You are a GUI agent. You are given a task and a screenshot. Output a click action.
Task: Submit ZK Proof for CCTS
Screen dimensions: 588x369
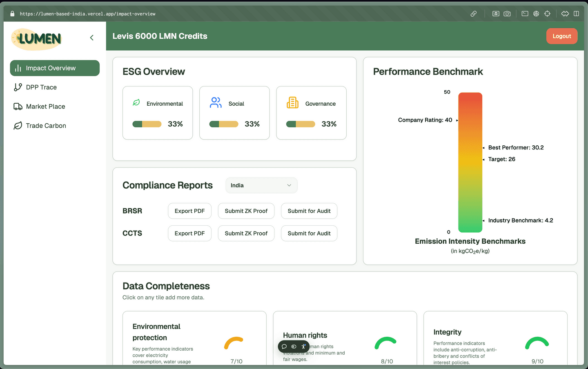(x=246, y=233)
